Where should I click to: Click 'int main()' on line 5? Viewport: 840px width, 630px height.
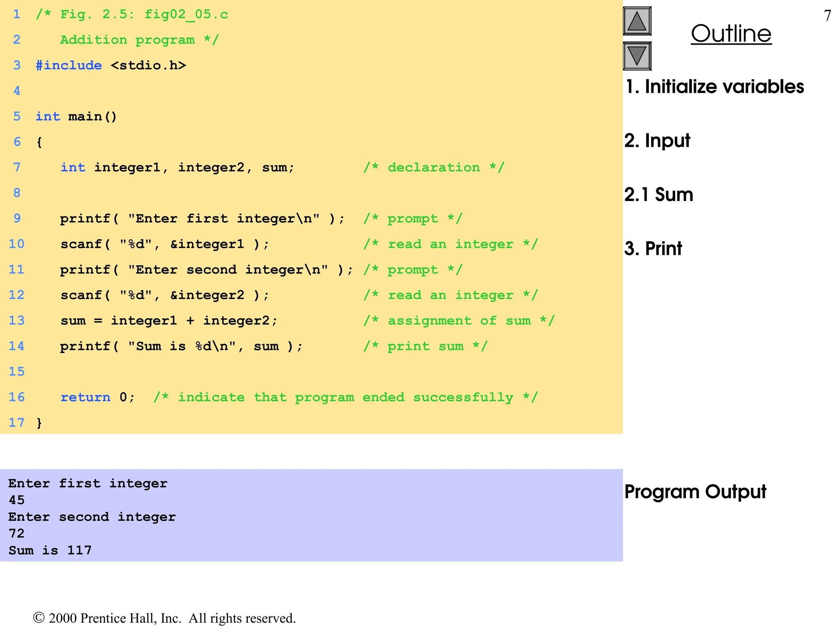(76, 116)
